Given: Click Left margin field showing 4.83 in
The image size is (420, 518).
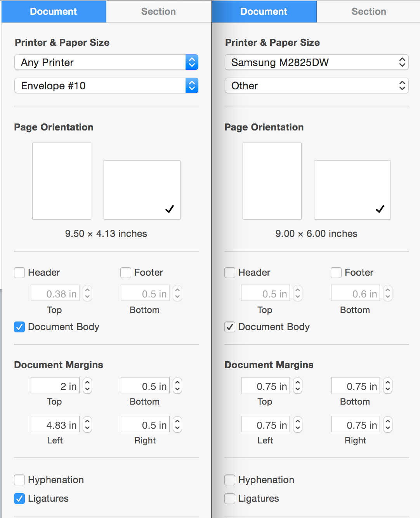Looking at the screenshot, I should (55, 424).
